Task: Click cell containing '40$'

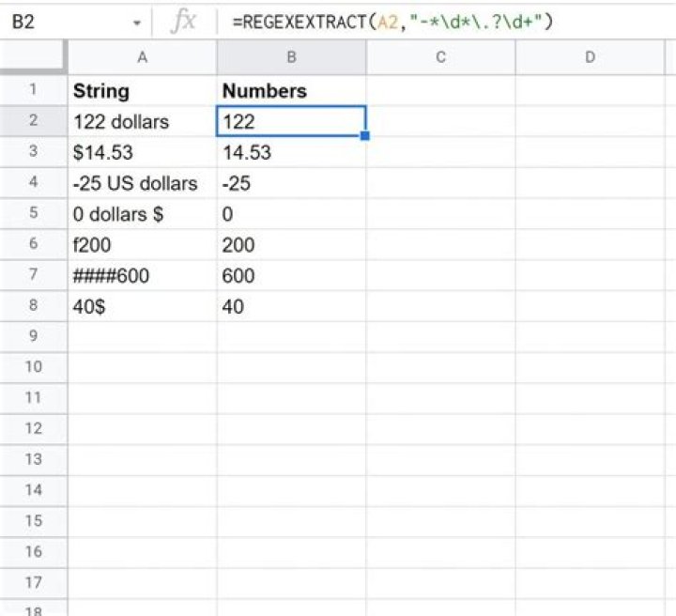Action: coord(143,306)
